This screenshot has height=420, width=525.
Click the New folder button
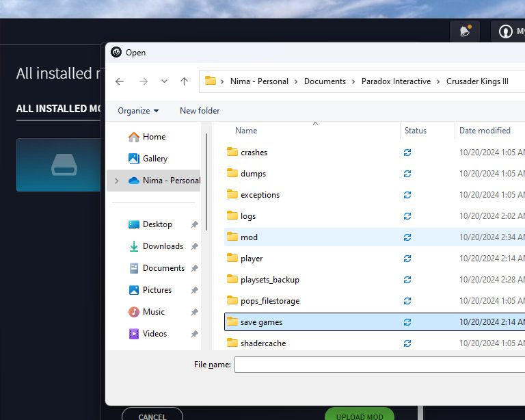click(200, 111)
